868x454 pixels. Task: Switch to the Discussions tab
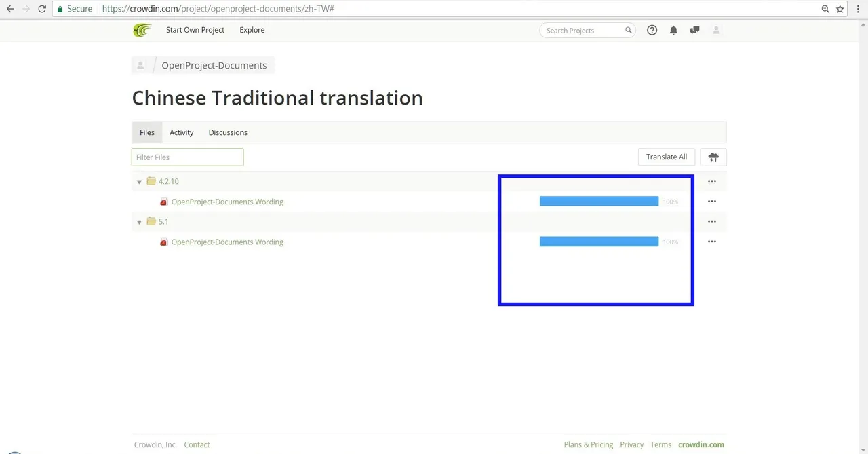[228, 132]
